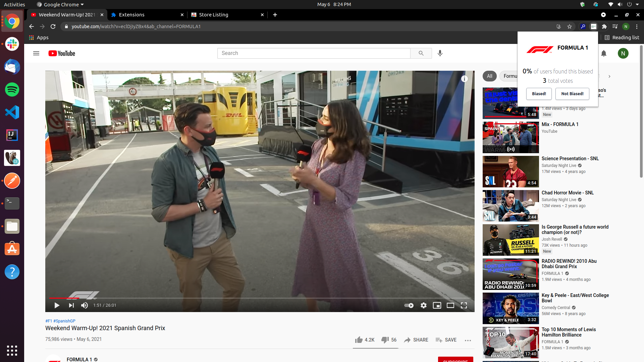The image size is (644, 362).
Task: Open the Science Presentation SNL thumbnail
Action: pyautogui.click(x=510, y=171)
